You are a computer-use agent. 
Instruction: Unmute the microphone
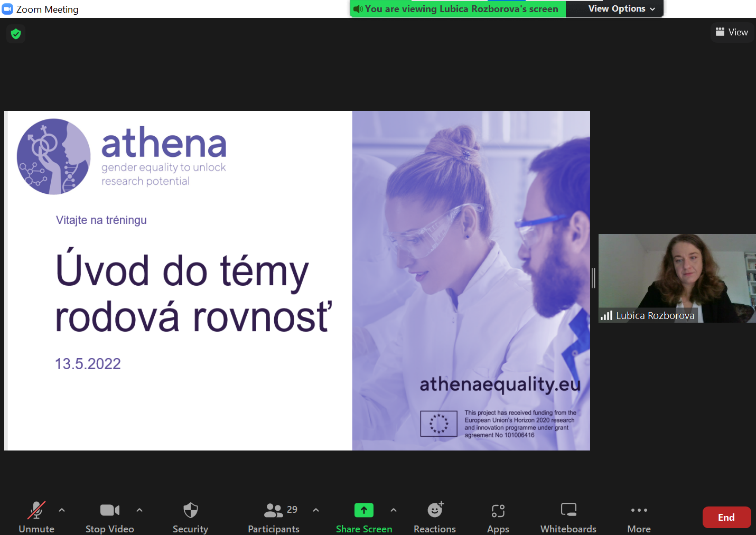[x=36, y=518]
